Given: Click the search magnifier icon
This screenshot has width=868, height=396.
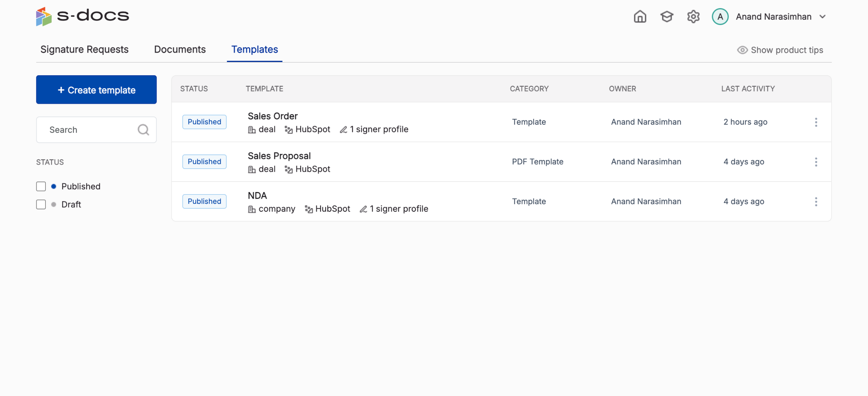Looking at the screenshot, I should [143, 130].
